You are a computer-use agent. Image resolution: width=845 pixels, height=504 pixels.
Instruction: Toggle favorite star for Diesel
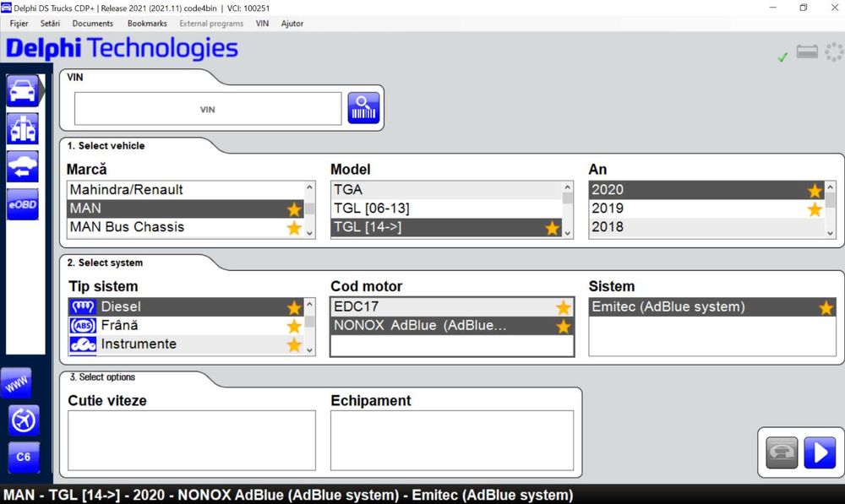coord(294,307)
